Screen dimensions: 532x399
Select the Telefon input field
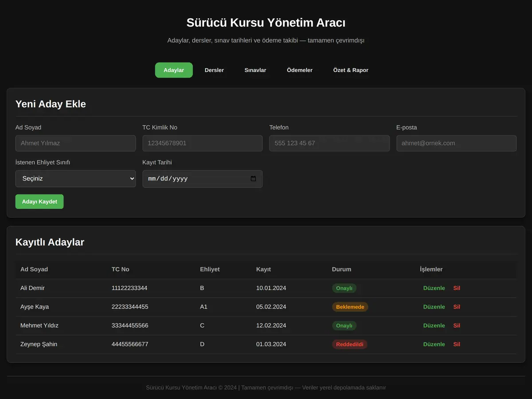[329, 143]
